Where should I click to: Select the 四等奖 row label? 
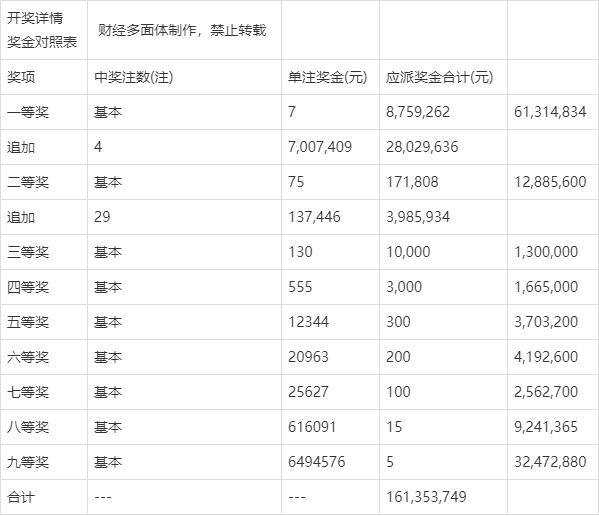tap(28, 287)
